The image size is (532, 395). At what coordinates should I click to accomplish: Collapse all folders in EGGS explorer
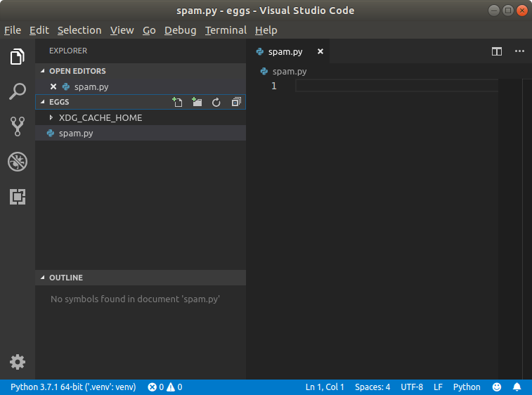pyautogui.click(x=236, y=102)
